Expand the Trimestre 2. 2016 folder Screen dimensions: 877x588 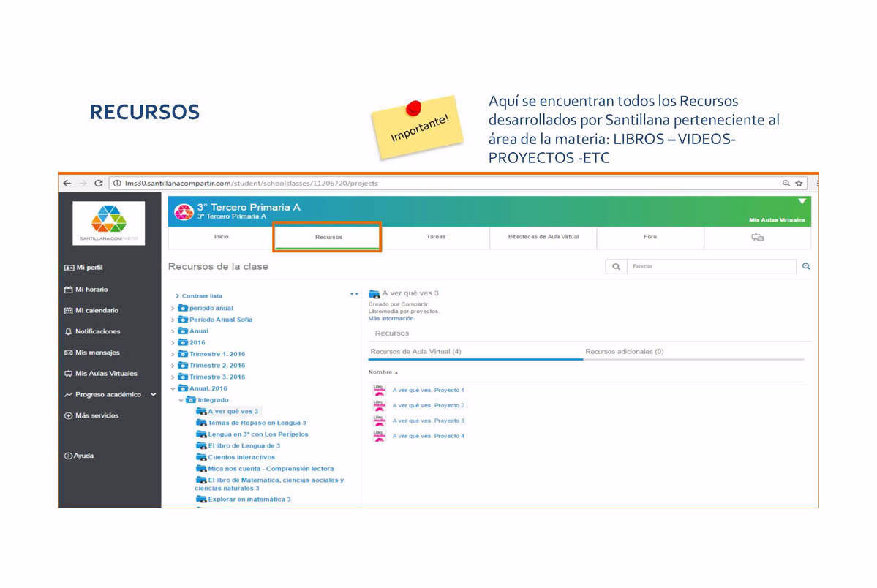pos(173,366)
